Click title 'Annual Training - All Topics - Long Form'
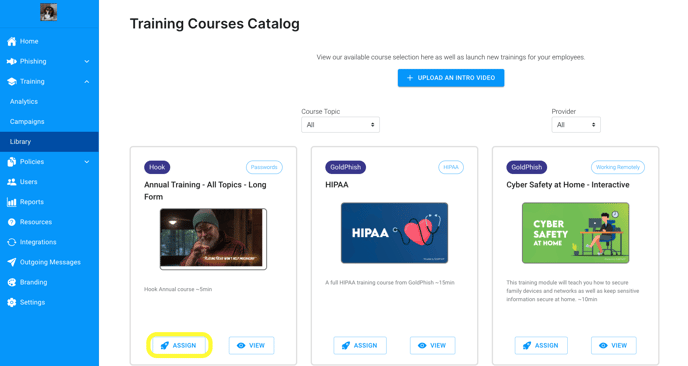 click(x=205, y=191)
